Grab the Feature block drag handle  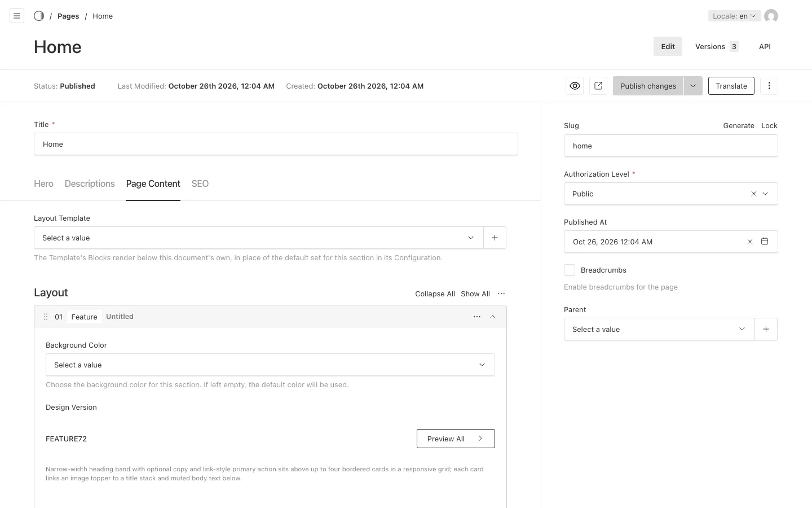[46, 317]
